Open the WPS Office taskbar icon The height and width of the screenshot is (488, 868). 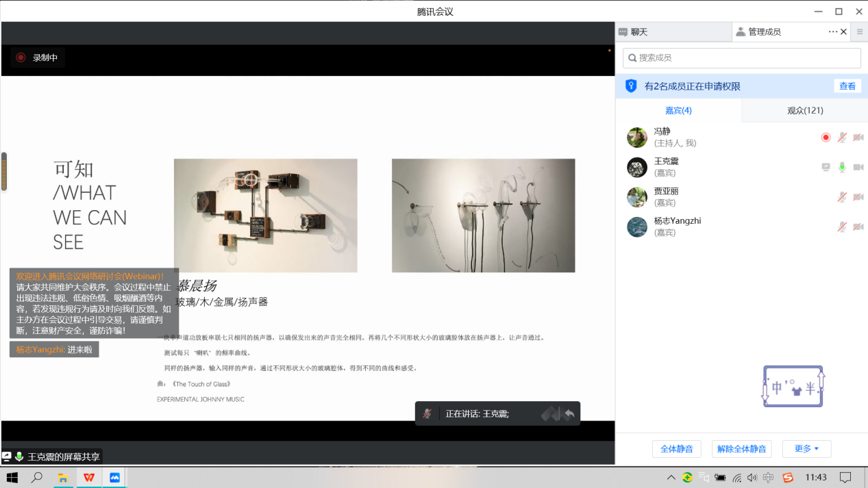88,477
